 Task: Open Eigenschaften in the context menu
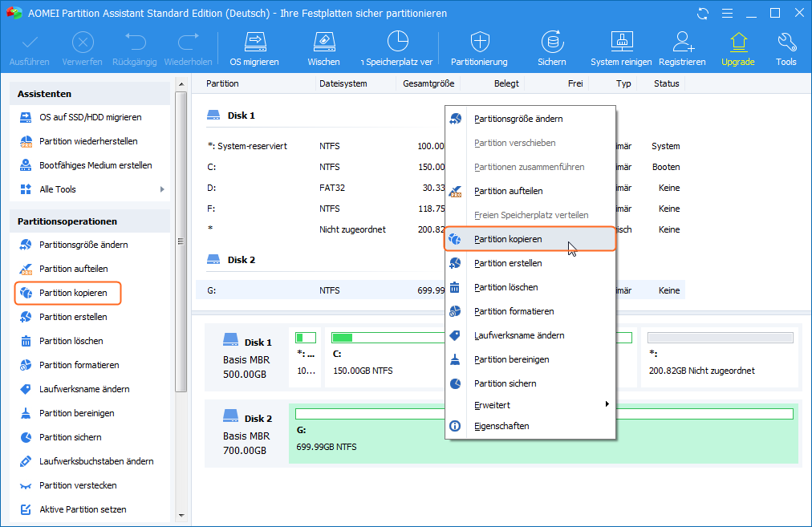tap(530, 426)
